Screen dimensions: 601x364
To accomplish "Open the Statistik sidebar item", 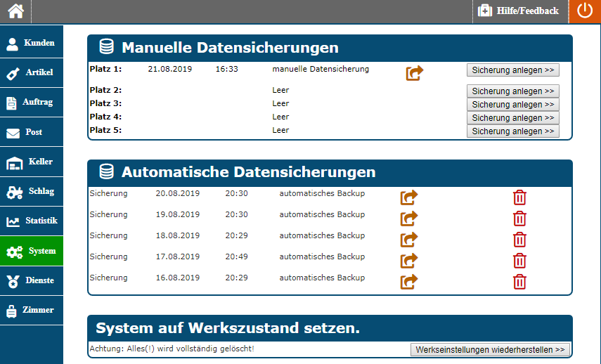I will (x=32, y=221).
